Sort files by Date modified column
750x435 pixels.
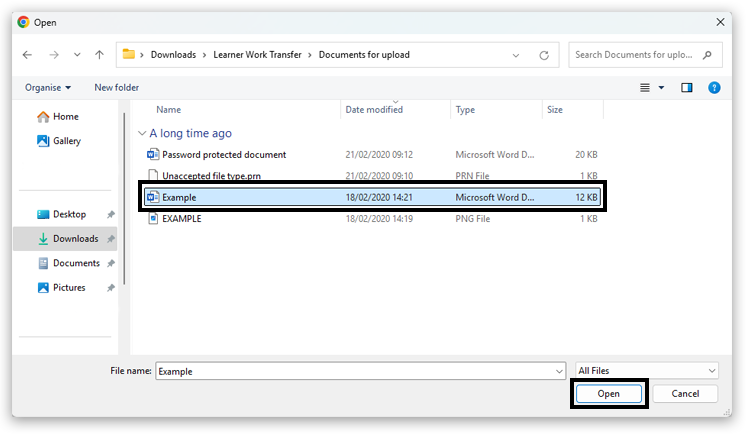pyautogui.click(x=374, y=110)
